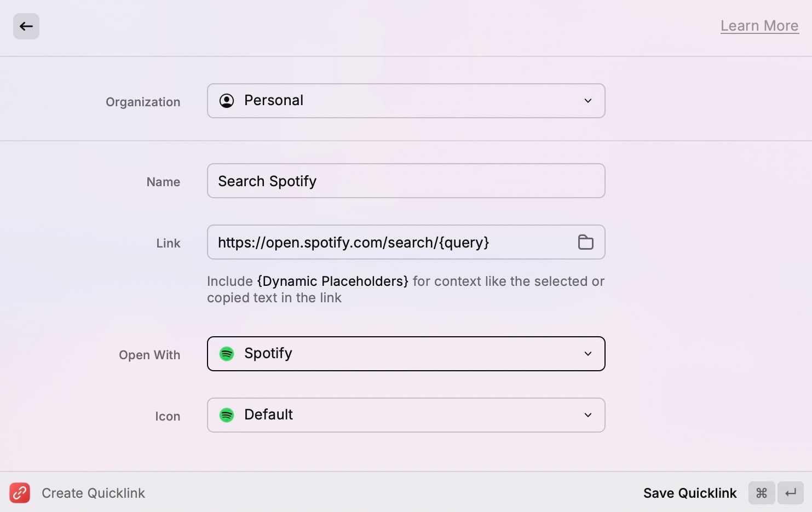This screenshot has width=812, height=512.
Task: Click the {Dynamic Placeholders} help text
Action: 332,281
